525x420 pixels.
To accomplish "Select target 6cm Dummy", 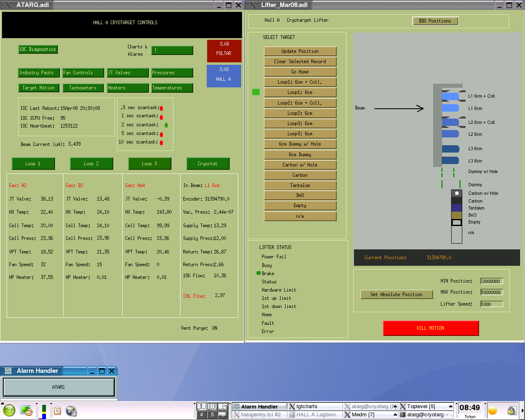I will pyautogui.click(x=300, y=155).
